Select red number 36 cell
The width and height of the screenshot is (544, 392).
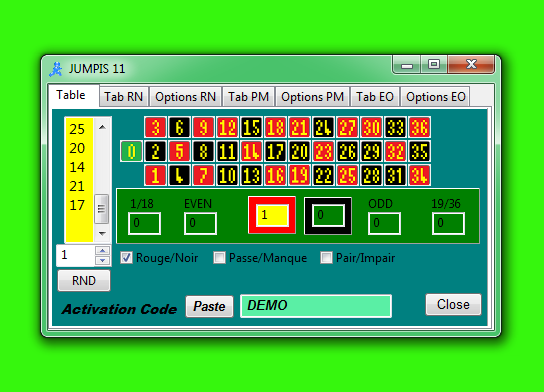tap(419, 127)
